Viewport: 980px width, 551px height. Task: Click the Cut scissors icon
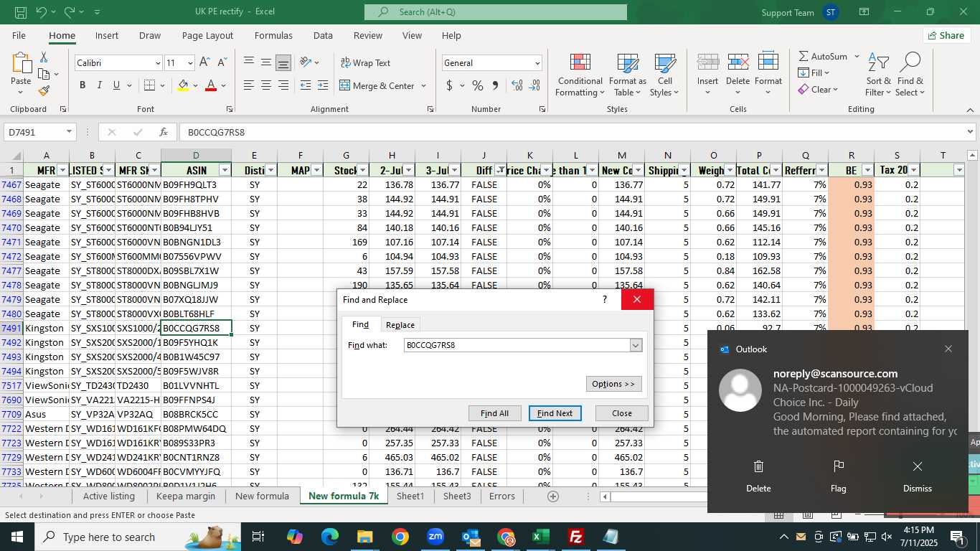44,57
